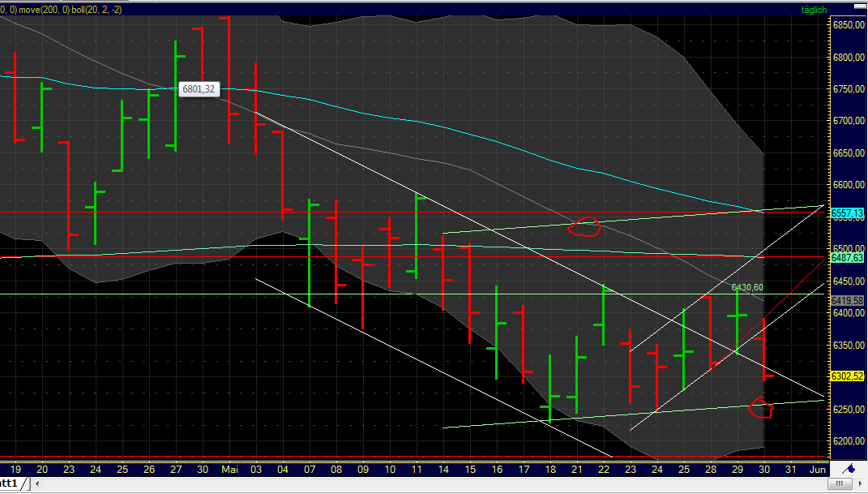Image resolution: width=868 pixels, height=494 pixels.
Task: Click the Jun label on the date axis
Action: tap(817, 470)
